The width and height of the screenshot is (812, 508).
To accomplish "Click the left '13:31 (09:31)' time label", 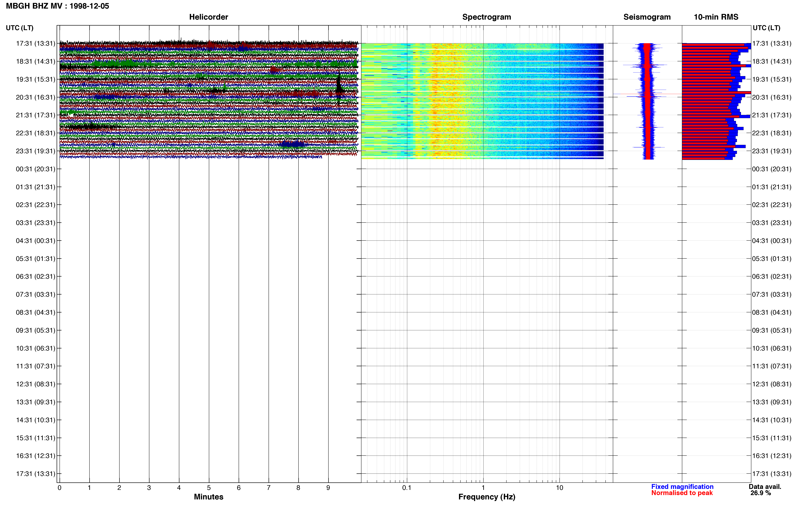I will [x=36, y=402].
